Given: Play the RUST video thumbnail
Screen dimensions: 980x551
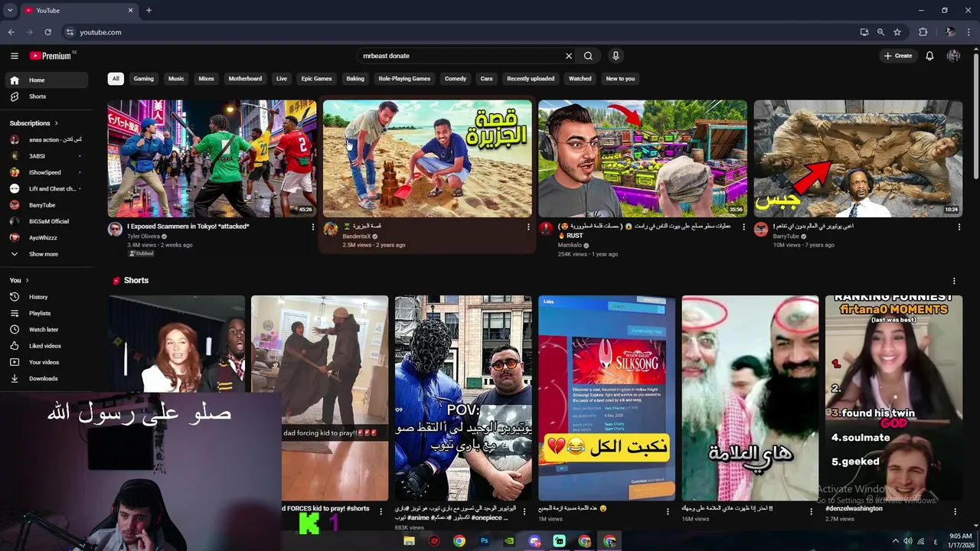Looking at the screenshot, I should point(642,158).
